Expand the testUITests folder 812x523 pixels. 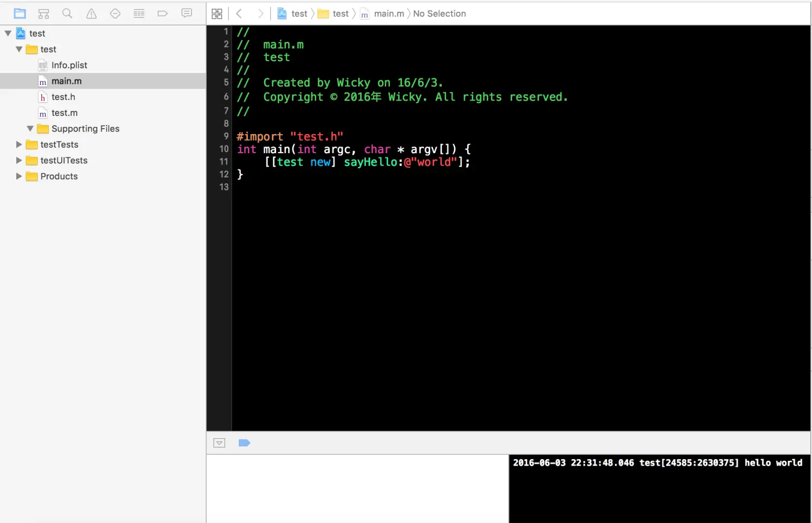click(19, 161)
